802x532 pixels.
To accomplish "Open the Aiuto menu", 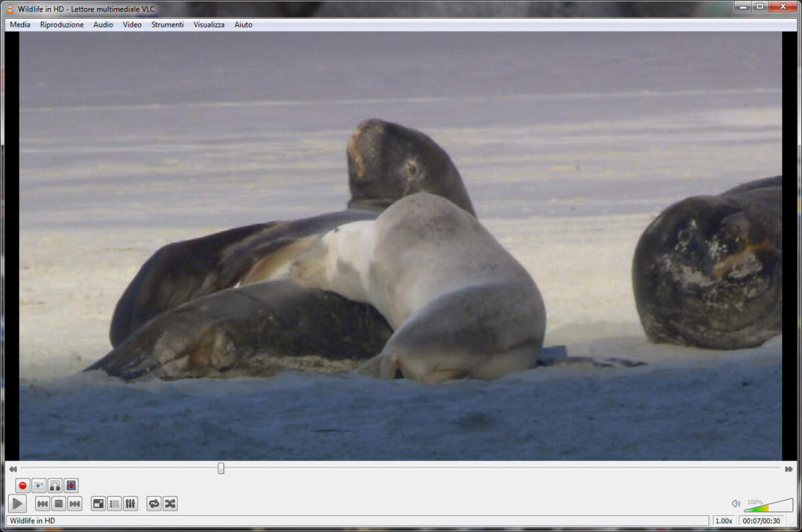I will click(243, 25).
